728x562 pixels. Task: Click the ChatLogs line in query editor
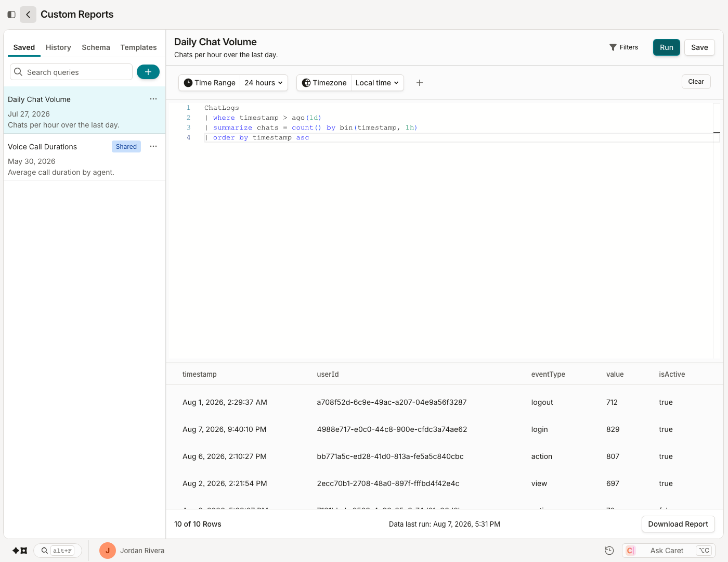222,108
